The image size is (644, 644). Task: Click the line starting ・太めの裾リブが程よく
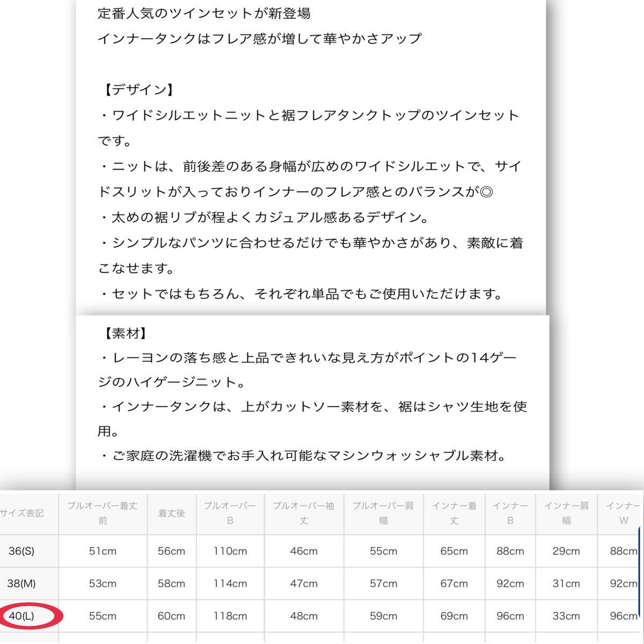tap(264, 217)
